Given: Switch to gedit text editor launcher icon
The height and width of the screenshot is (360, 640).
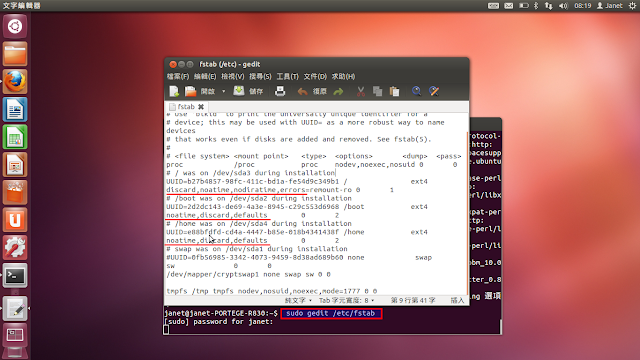Looking at the screenshot, I should tap(15, 309).
